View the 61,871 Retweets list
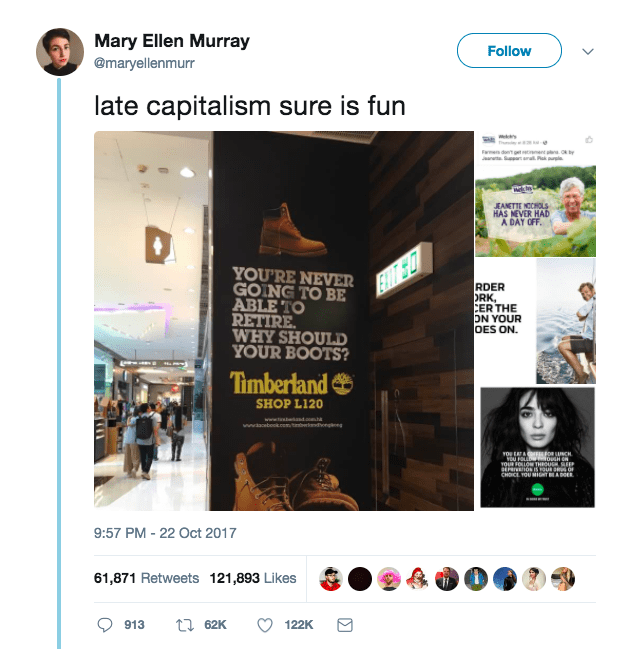Screen dimensions: 634x649 (146, 578)
